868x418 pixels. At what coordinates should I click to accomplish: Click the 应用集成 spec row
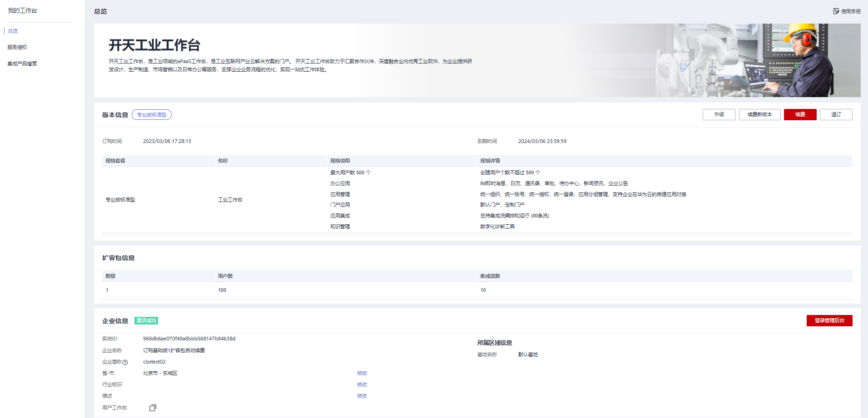point(340,216)
